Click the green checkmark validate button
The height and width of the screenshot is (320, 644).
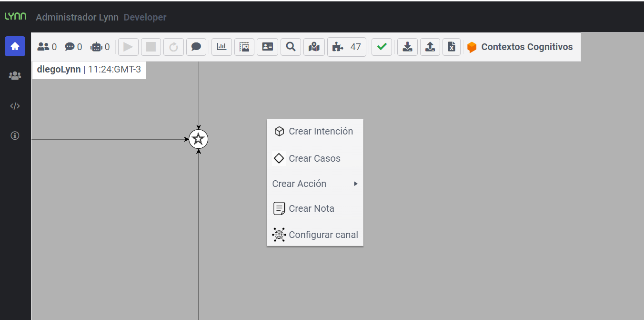[382, 47]
